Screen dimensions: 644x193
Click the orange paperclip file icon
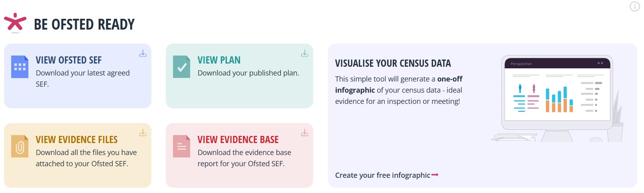pos(20,146)
